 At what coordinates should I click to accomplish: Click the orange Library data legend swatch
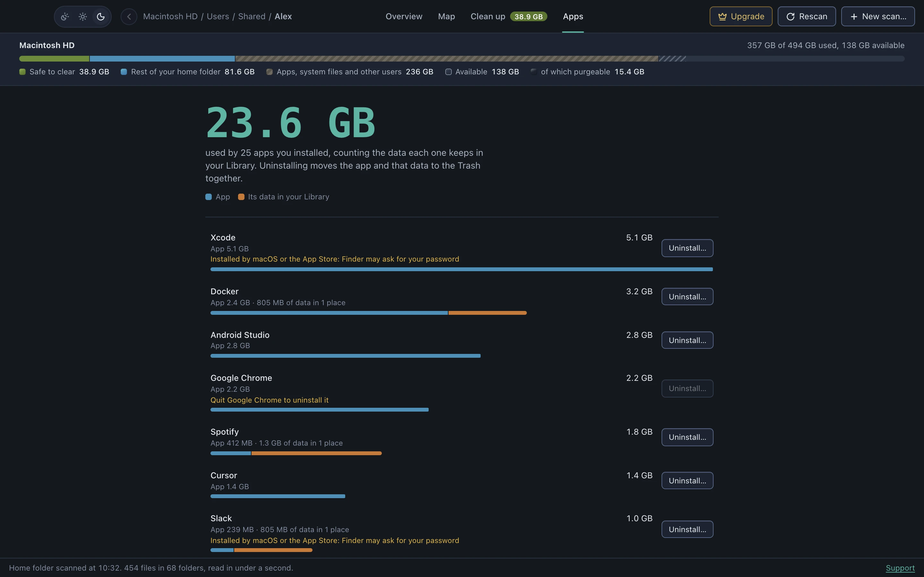pos(241,197)
